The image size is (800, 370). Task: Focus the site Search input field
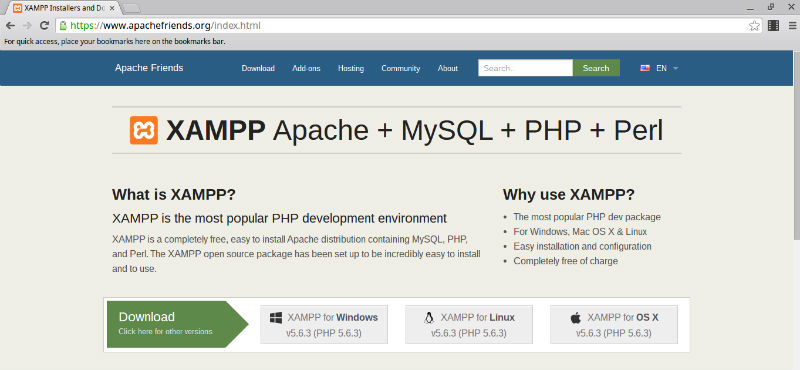coord(526,68)
